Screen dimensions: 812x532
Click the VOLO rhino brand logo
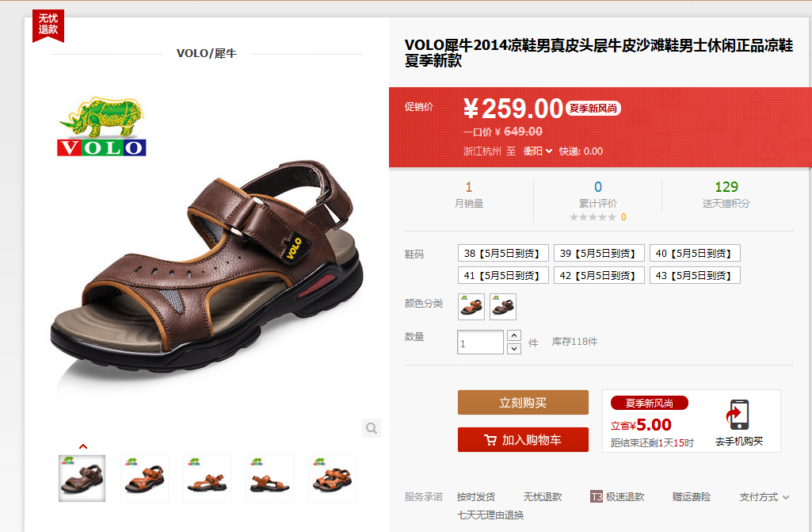(101, 126)
